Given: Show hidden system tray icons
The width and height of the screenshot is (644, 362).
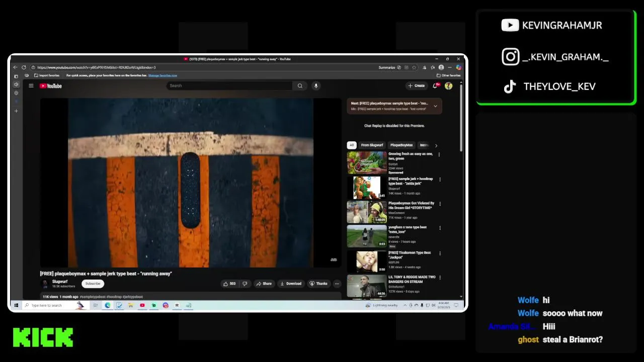Looking at the screenshot, I should click(406, 305).
